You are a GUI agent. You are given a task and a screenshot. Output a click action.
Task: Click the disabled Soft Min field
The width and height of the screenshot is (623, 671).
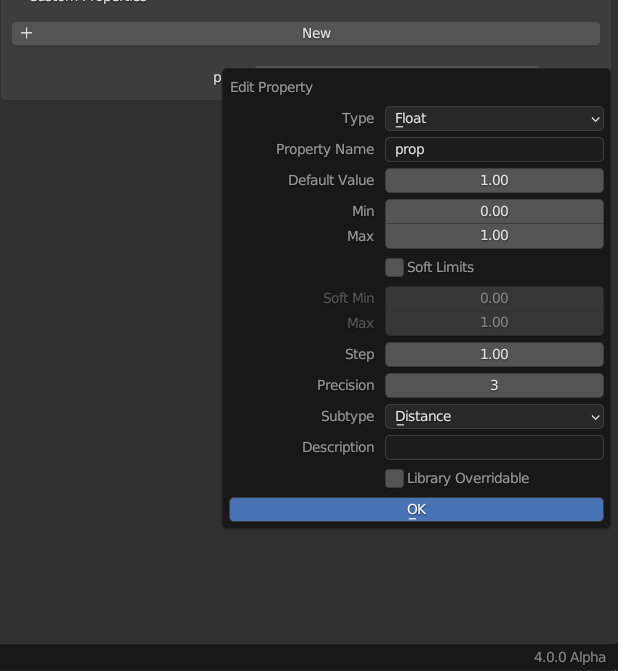pos(494,298)
